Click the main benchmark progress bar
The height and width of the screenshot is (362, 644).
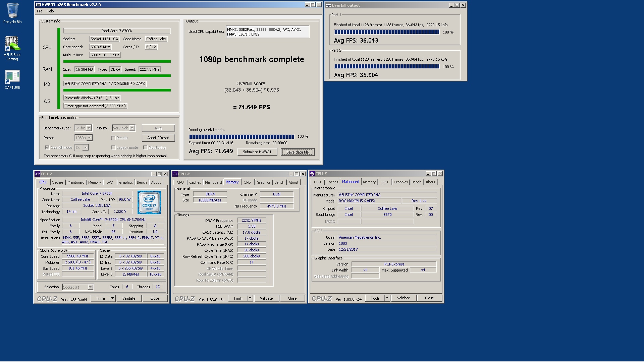click(241, 137)
